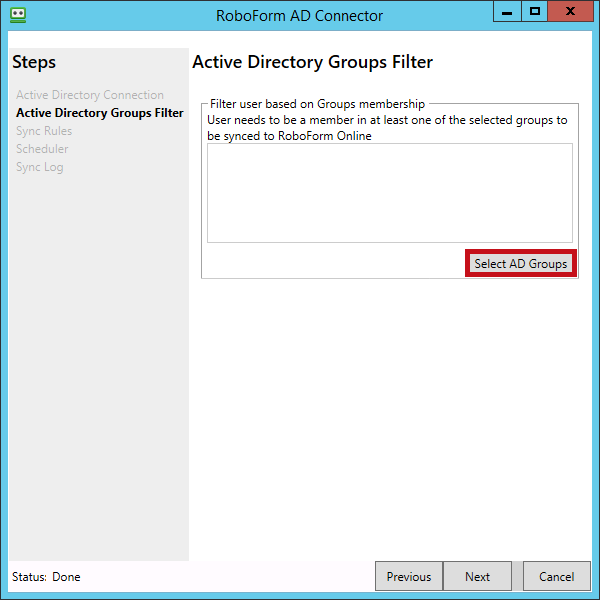
Task: Close the RoboForm AD Connector window
Action: tap(571, 12)
